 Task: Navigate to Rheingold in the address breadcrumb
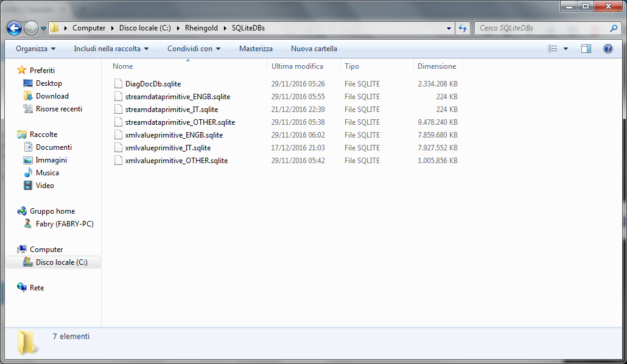[x=201, y=28]
